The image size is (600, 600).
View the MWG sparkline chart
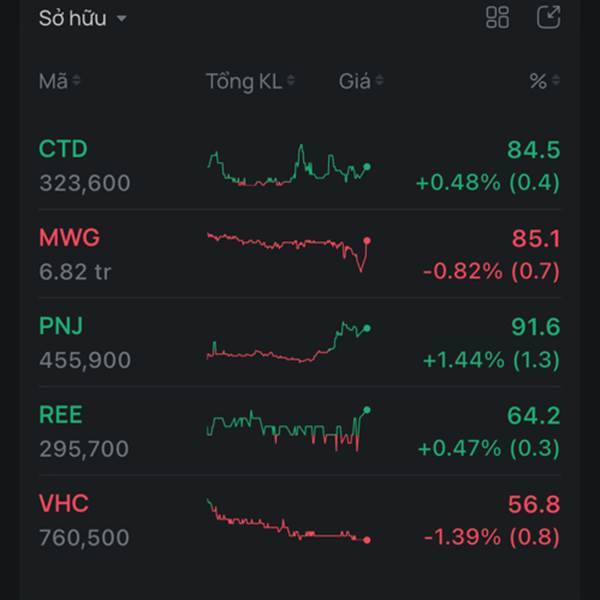click(289, 249)
